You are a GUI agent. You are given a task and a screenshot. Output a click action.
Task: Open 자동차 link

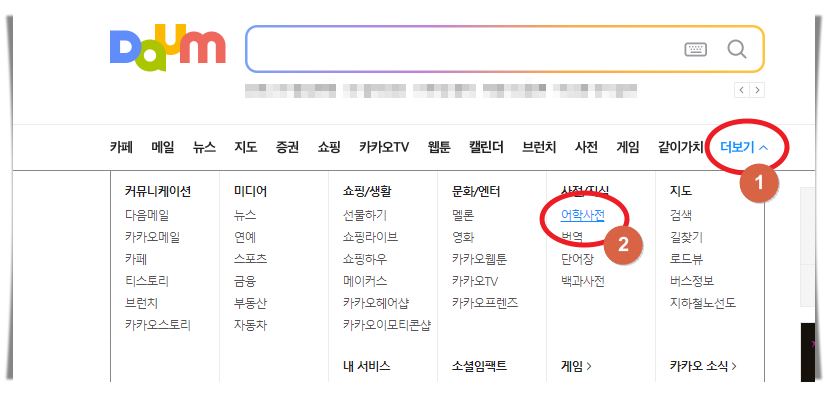(250, 325)
